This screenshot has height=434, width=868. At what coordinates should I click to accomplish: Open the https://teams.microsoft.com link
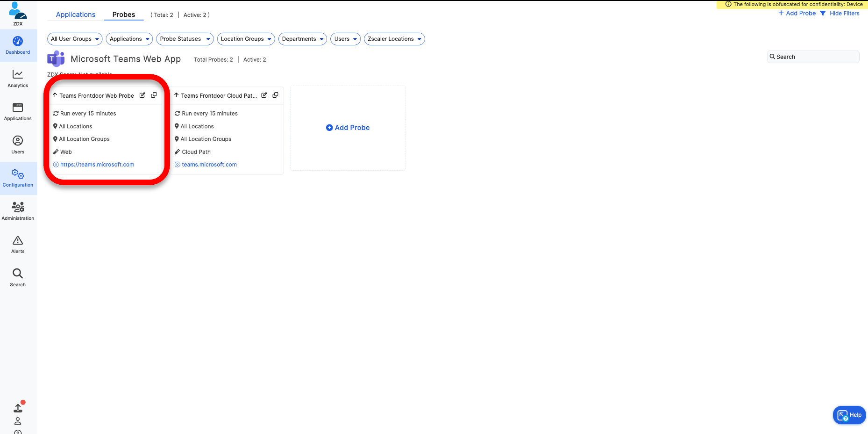pyautogui.click(x=97, y=165)
